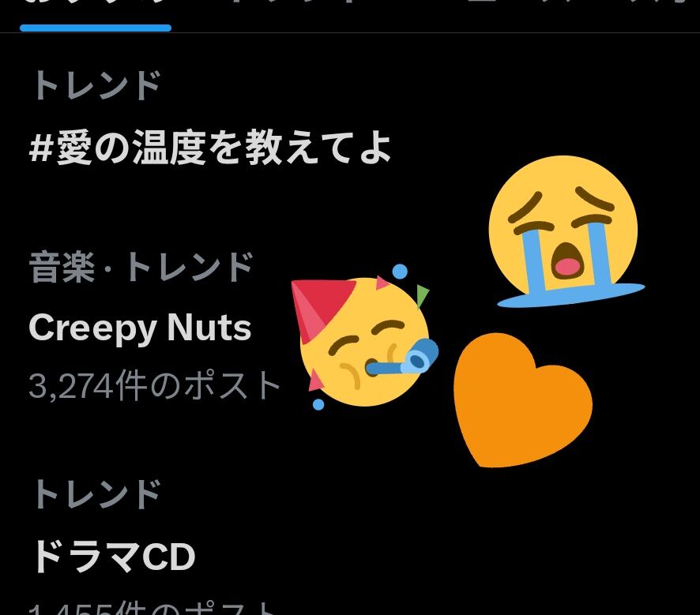The image size is (700, 615).
Task: Click the loudly crying face emoji
Action: pos(567,232)
